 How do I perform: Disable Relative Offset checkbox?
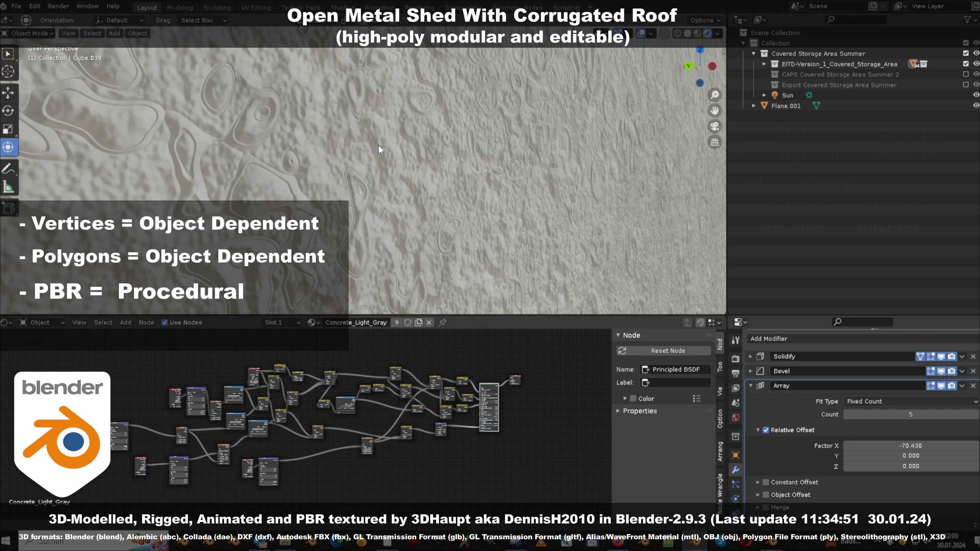[766, 430]
